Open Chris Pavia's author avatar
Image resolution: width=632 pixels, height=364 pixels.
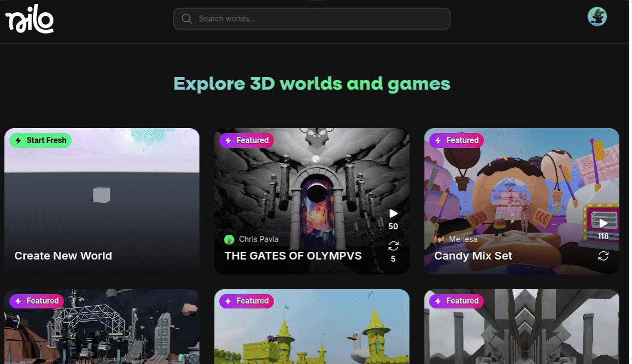pyautogui.click(x=230, y=240)
